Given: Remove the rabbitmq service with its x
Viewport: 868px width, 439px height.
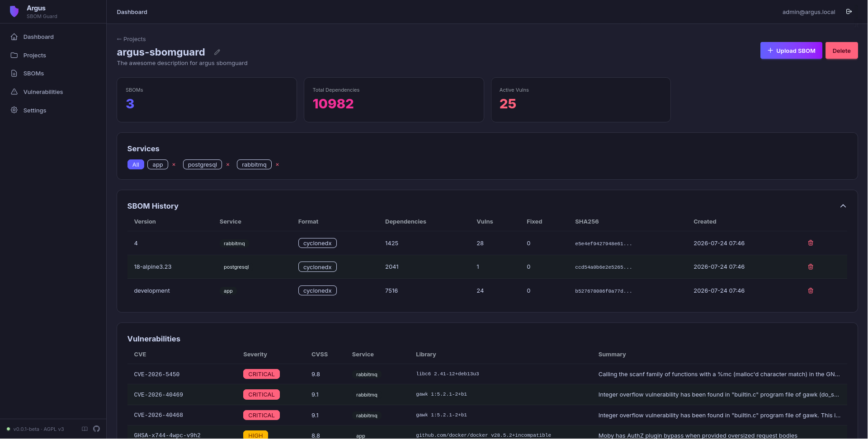Looking at the screenshot, I should point(277,165).
